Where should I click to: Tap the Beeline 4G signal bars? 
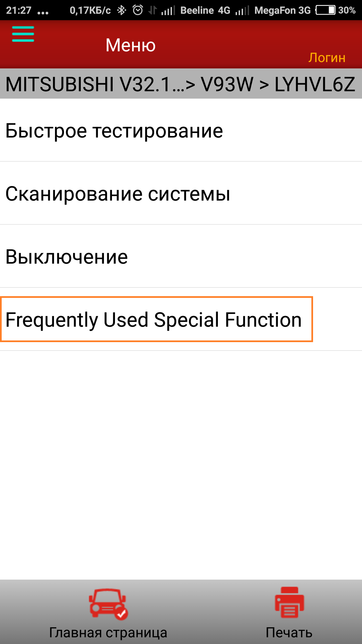pyautogui.click(x=168, y=11)
